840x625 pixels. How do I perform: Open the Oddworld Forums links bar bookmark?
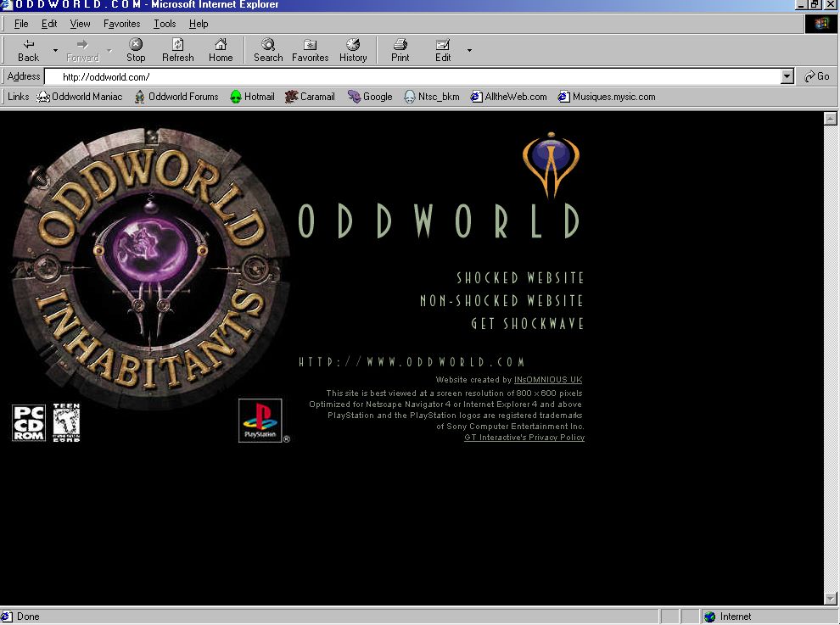[x=176, y=97]
